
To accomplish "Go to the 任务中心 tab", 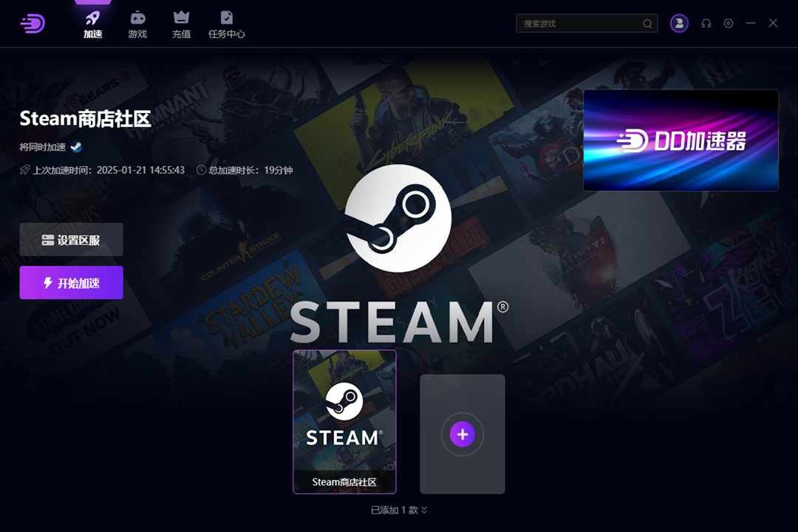I will coord(227,25).
